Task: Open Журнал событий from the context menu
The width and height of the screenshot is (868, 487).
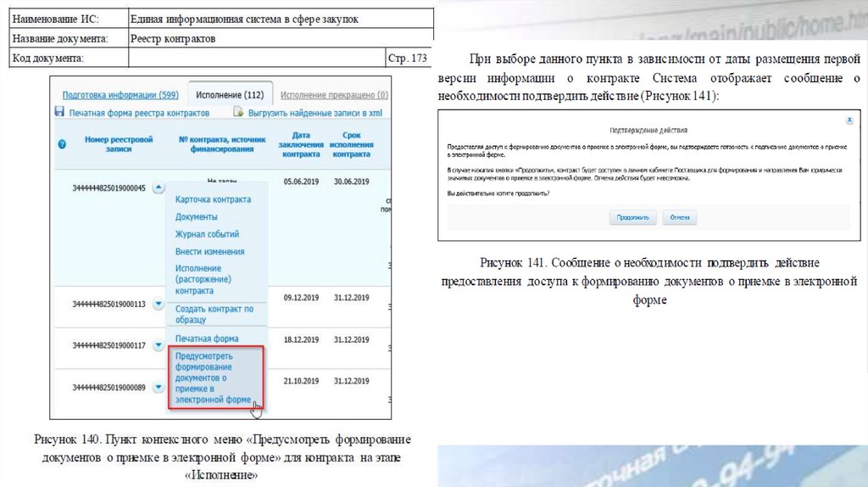Action: coord(207,234)
